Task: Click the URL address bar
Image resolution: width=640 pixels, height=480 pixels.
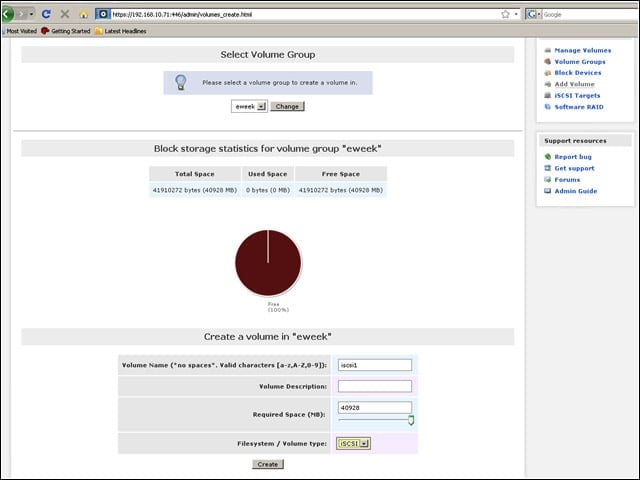Action: pos(304,14)
